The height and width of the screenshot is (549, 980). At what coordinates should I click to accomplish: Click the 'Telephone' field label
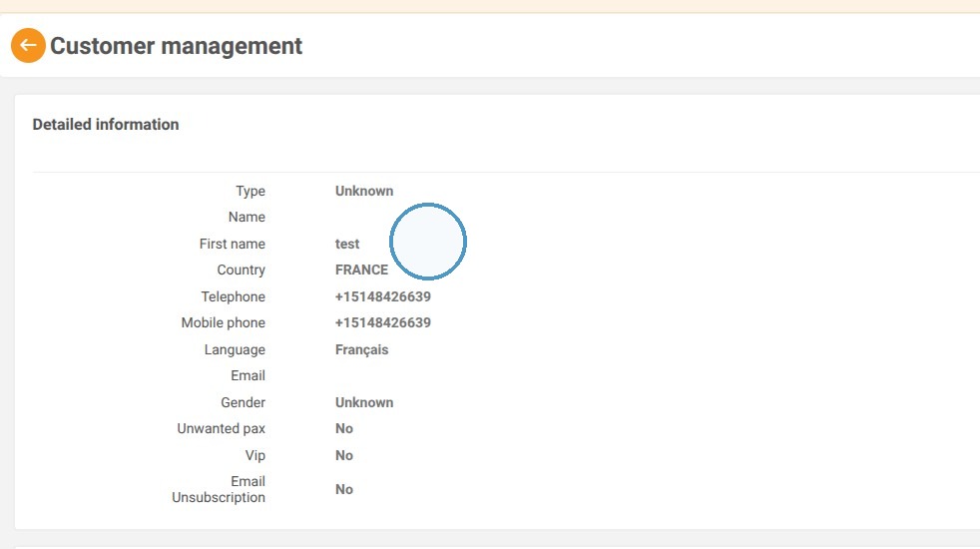234,296
